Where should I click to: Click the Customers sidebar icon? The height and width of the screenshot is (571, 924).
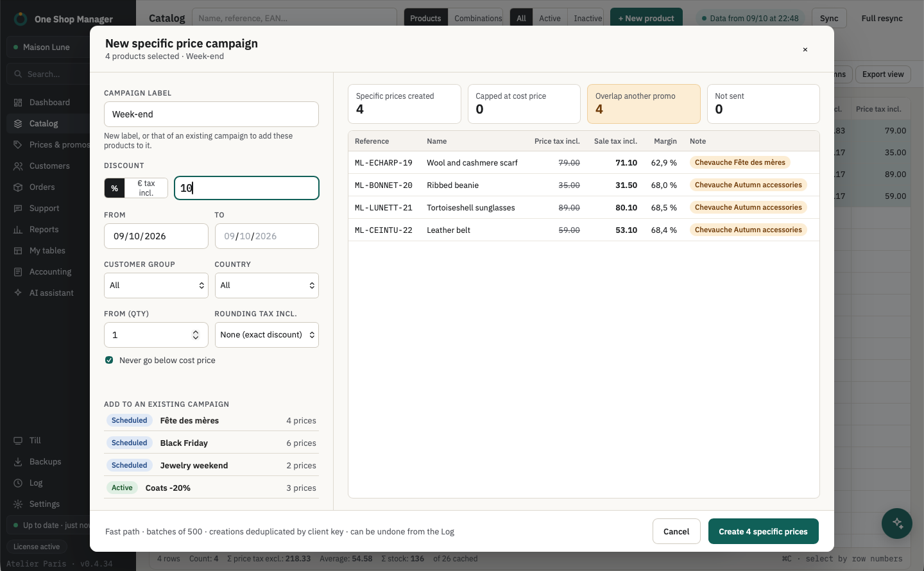coord(18,166)
